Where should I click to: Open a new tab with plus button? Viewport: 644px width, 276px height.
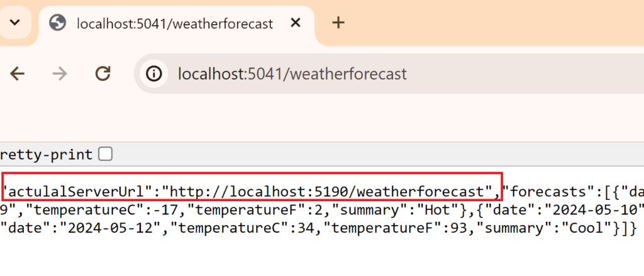pos(338,23)
